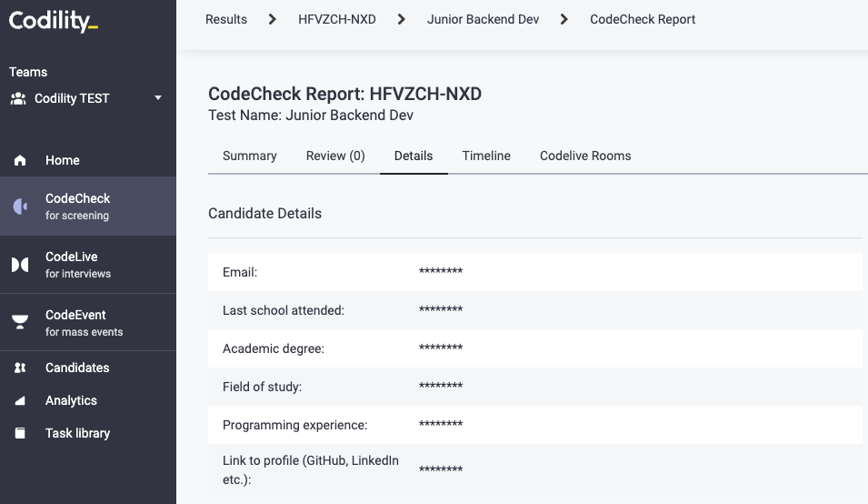Click the Candidates people icon
The width and height of the screenshot is (868, 504).
pyautogui.click(x=20, y=368)
